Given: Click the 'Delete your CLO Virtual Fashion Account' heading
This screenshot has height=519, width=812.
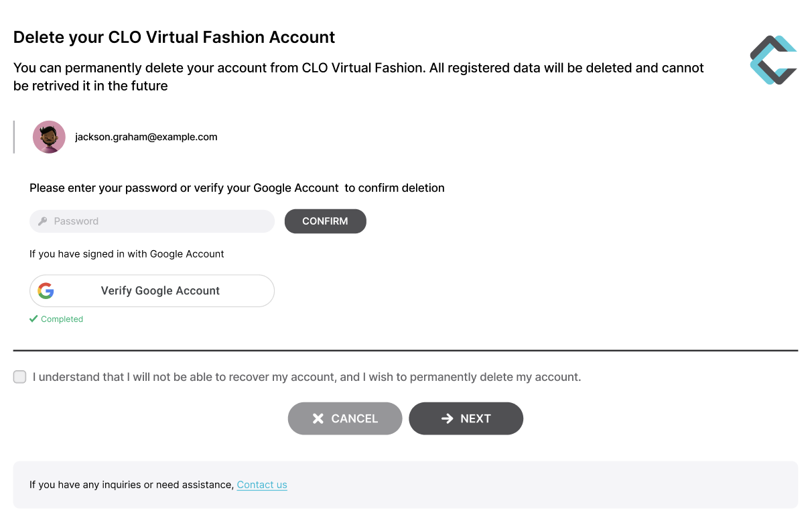Looking at the screenshot, I should (174, 37).
